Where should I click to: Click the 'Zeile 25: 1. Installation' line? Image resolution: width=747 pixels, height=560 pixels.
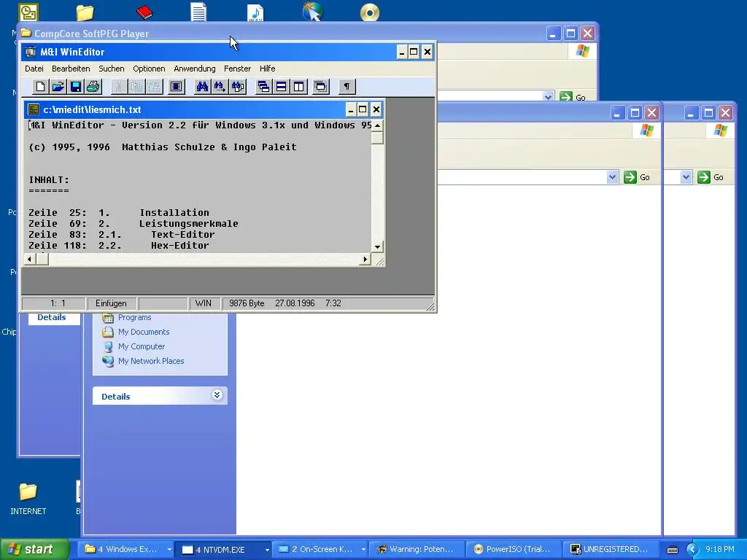click(119, 212)
